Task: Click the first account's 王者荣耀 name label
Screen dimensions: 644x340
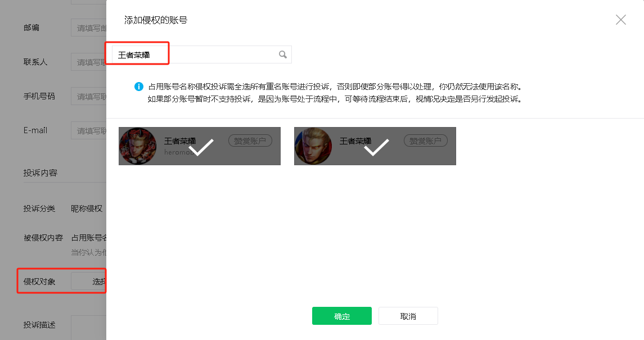Action: (x=180, y=141)
